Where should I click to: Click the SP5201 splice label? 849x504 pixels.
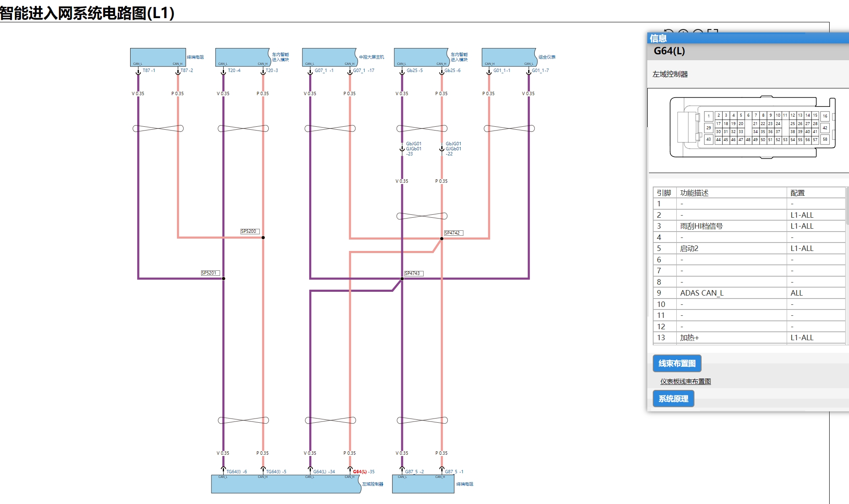210,273
